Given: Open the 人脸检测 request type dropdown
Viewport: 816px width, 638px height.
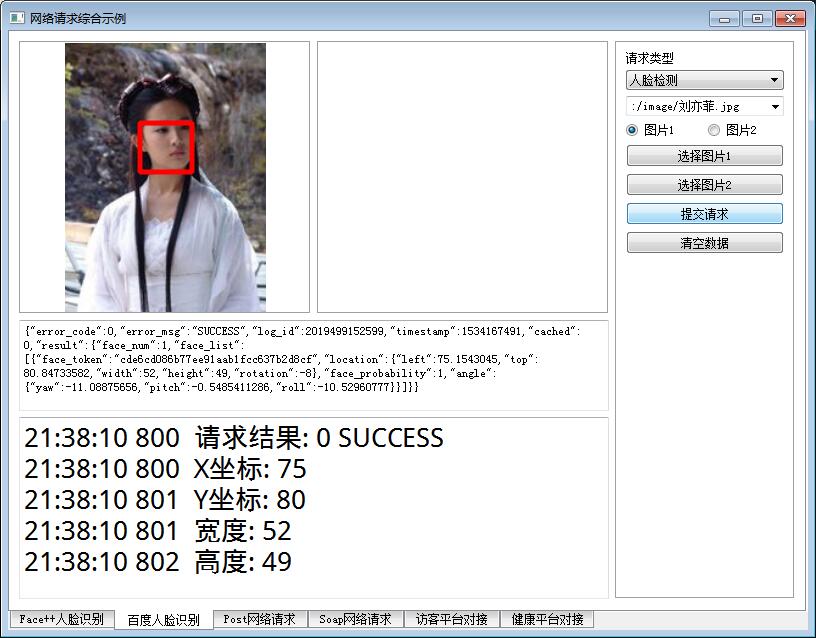Looking at the screenshot, I should [x=705, y=80].
